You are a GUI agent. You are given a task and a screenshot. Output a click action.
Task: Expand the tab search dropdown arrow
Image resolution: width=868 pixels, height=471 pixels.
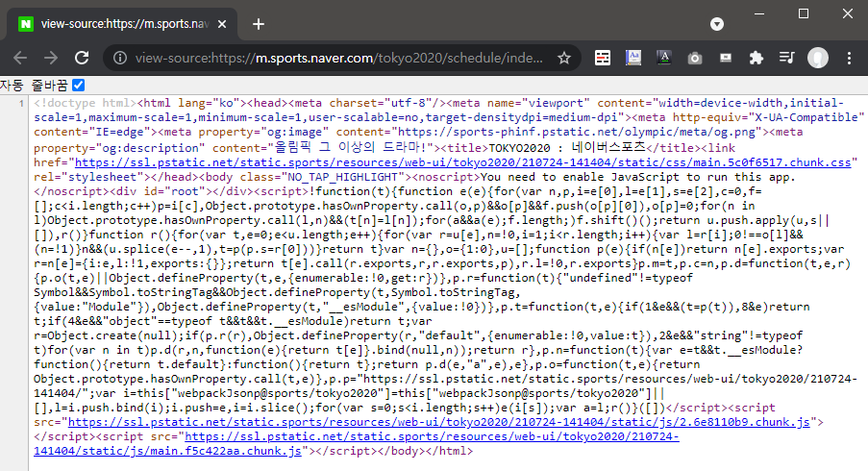pyautogui.click(x=717, y=23)
